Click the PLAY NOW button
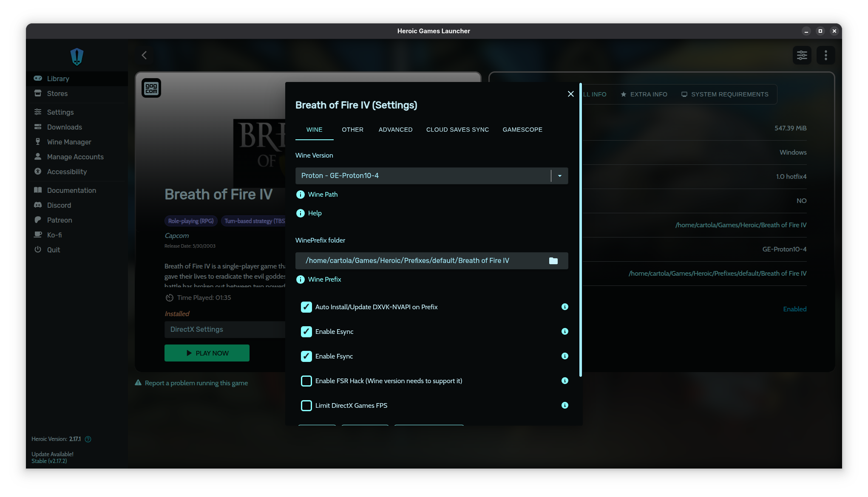This screenshot has width=868, height=497. point(207,353)
